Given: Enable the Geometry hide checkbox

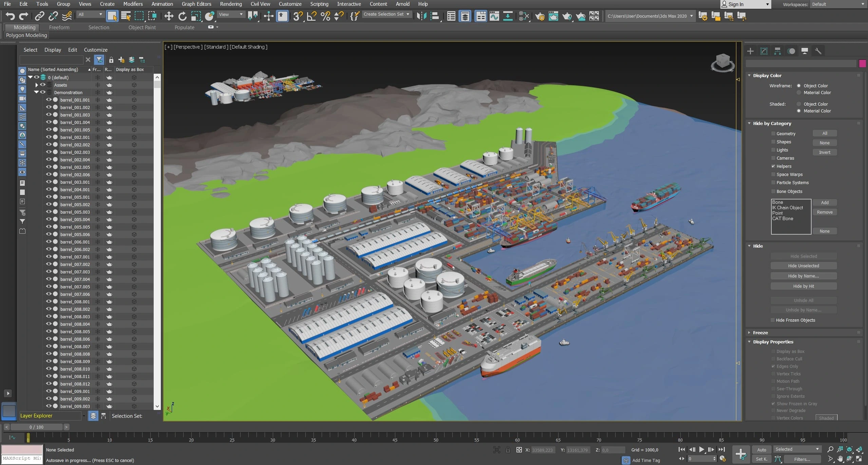Looking at the screenshot, I should coord(773,133).
